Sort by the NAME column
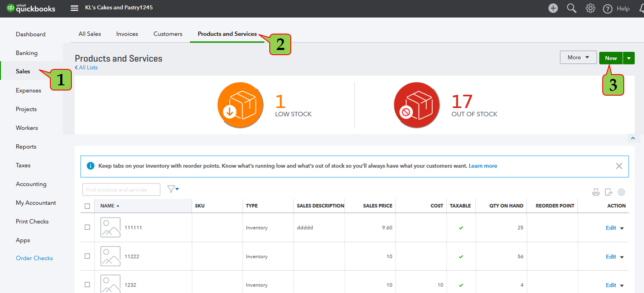 coord(110,206)
